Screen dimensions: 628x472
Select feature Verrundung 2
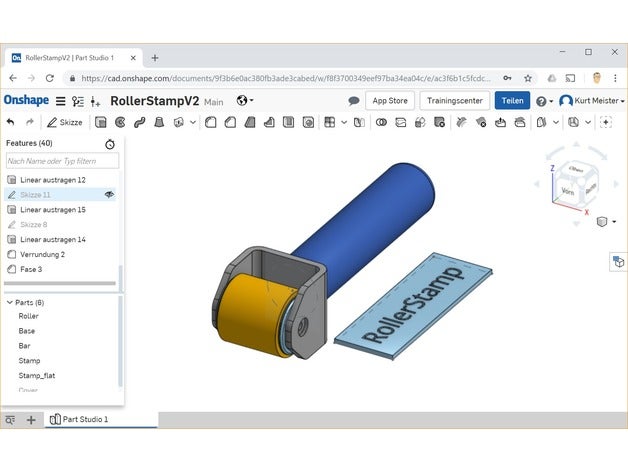pos(61,254)
